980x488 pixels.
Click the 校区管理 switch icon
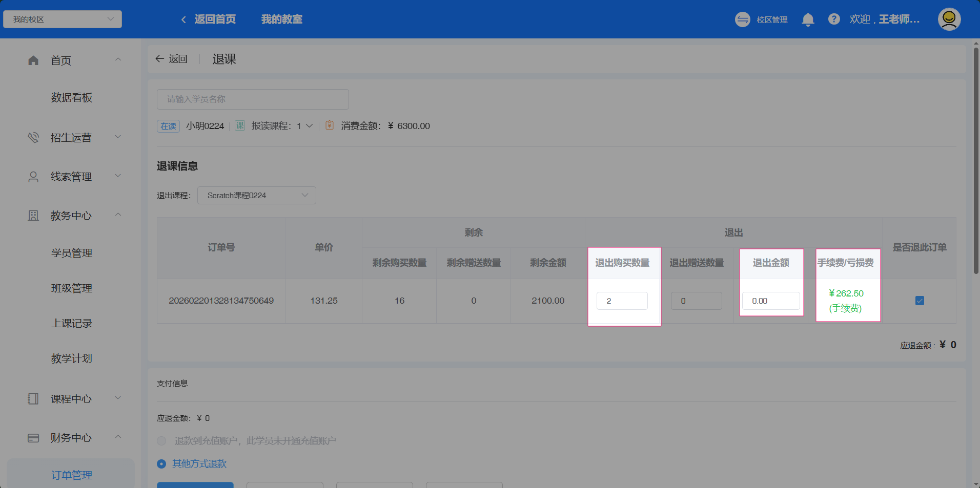click(x=742, y=19)
